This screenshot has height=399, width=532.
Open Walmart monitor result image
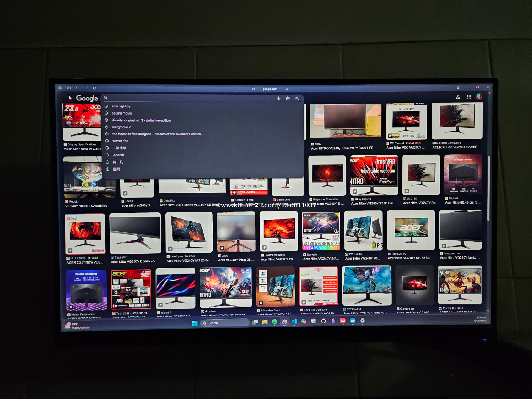176,288
